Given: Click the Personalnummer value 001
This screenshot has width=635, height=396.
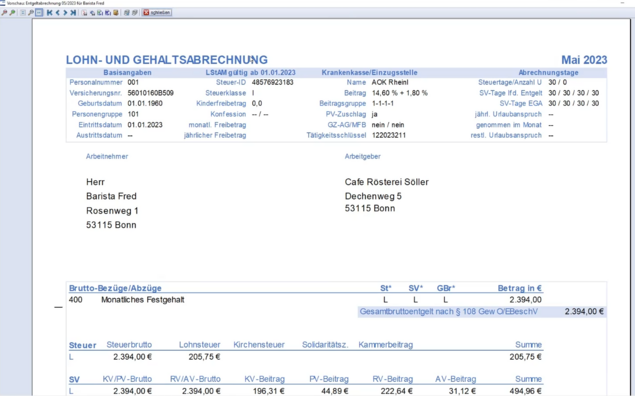Looking at the screenshot, I should 133,82.
